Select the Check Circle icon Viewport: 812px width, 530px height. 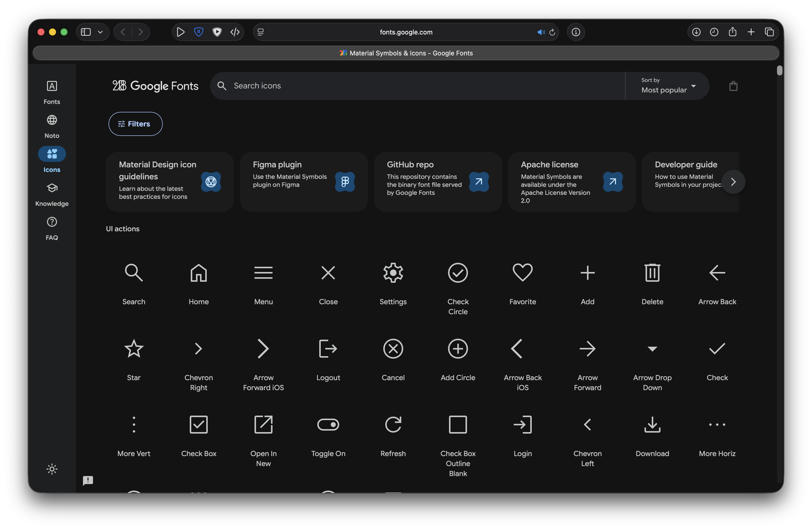point(458,272)
